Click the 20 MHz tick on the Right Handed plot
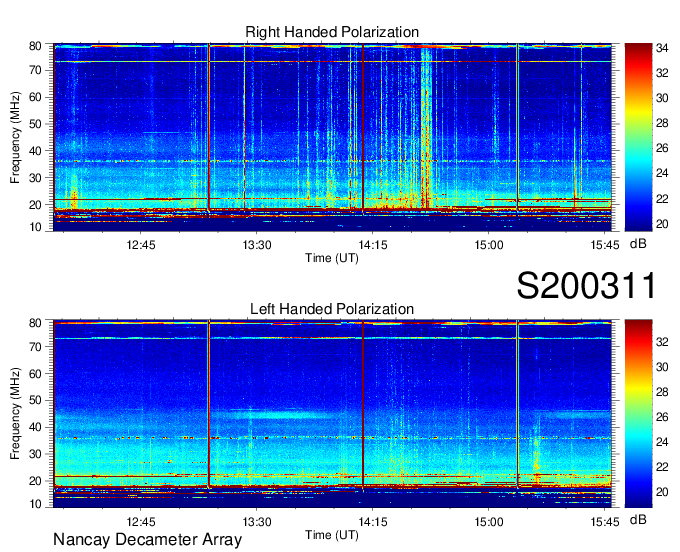Screen dimensions: 680x552 [x=35, y=205]
